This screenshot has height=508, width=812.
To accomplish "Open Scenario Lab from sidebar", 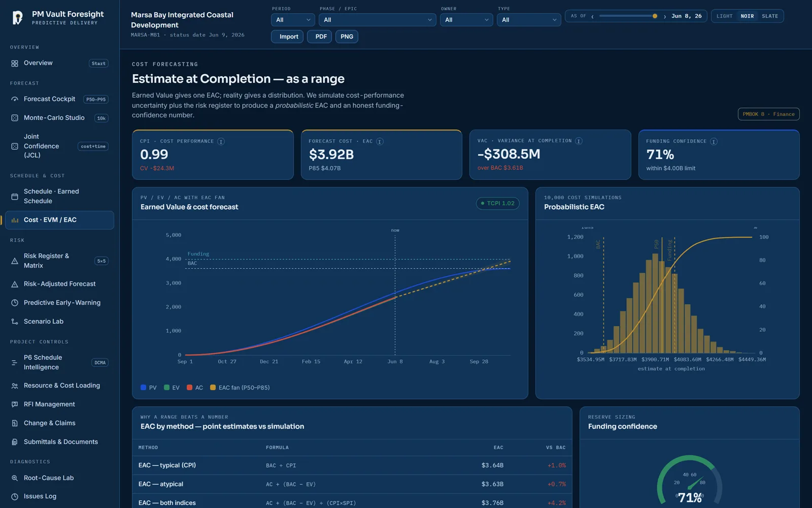I will coord(59,322).
